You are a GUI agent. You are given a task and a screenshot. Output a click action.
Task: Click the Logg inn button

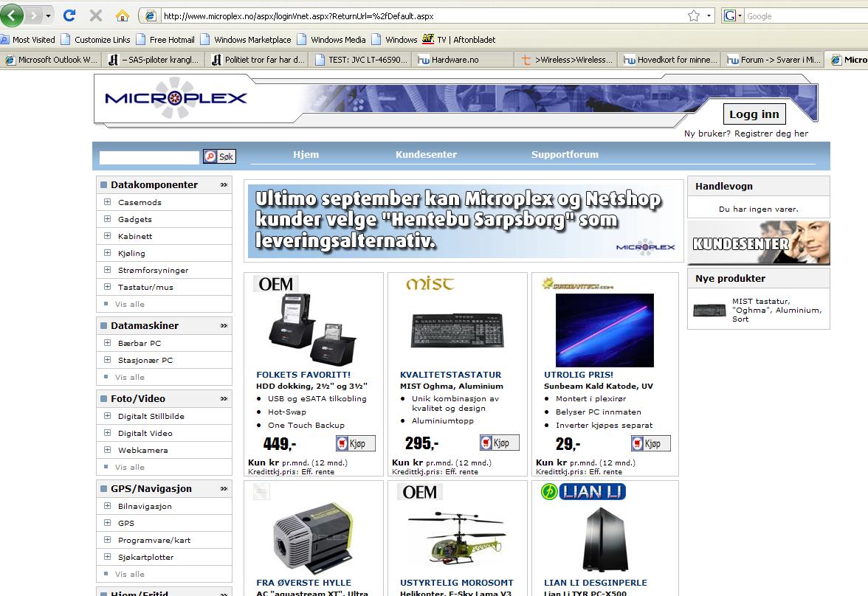(754, 114)
